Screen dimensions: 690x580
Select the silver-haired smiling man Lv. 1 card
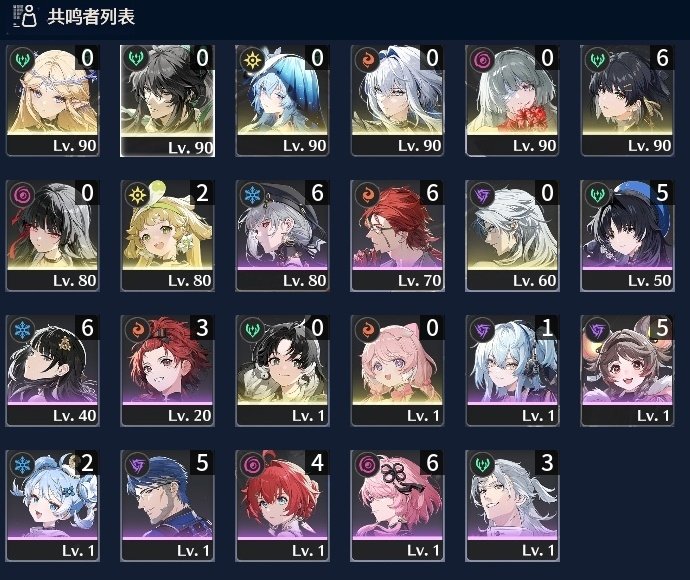513,506
